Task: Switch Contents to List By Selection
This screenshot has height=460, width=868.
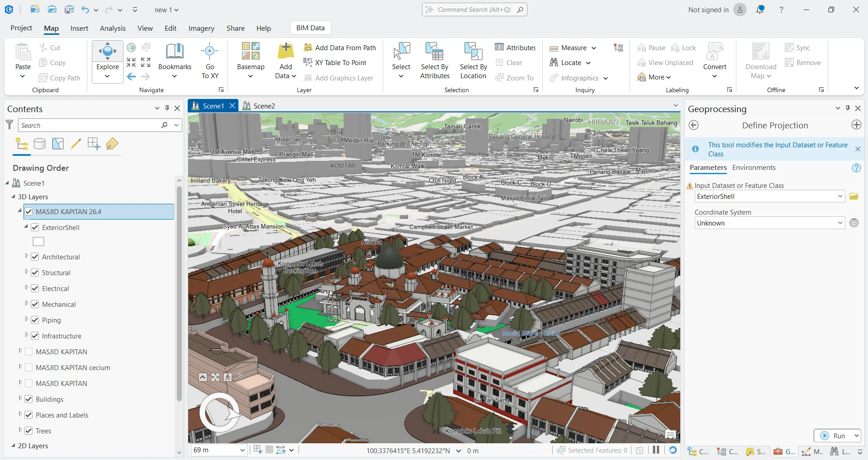Action: pos(58,144)
